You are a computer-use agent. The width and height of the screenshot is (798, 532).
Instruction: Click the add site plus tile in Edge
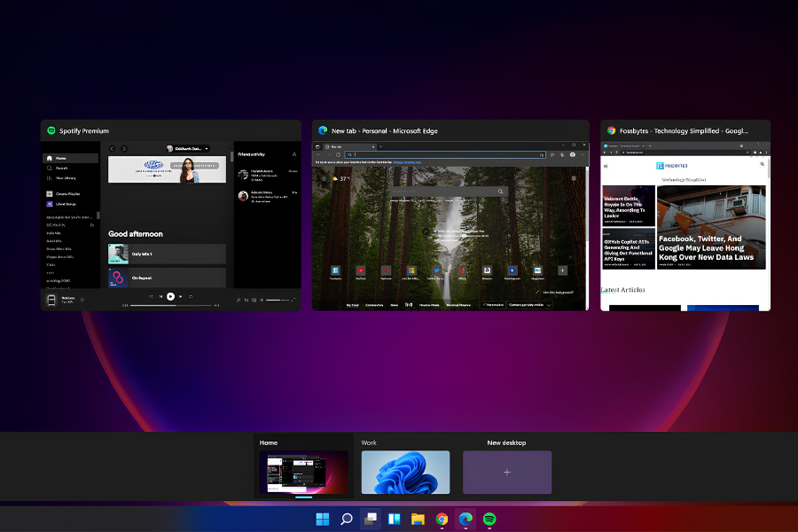click(562, 270)
